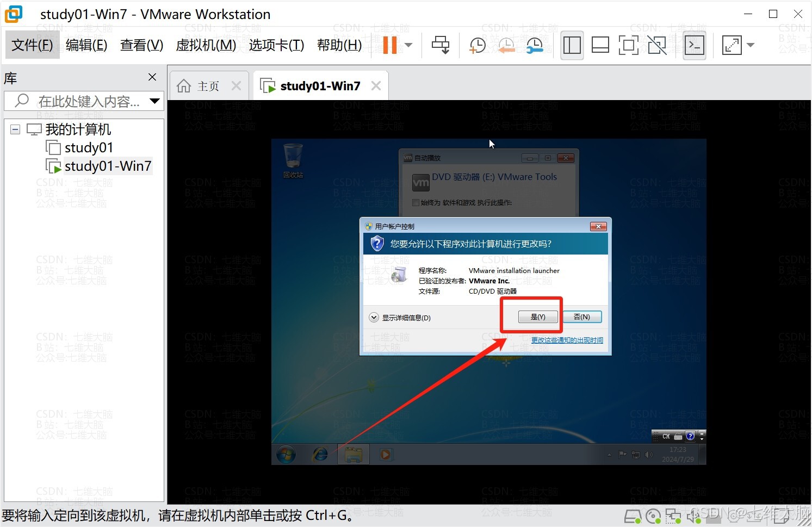This screenshot has height=527, width=812.
Task: Open the power options dropdown beside pause
Action: tap(408, 45)
